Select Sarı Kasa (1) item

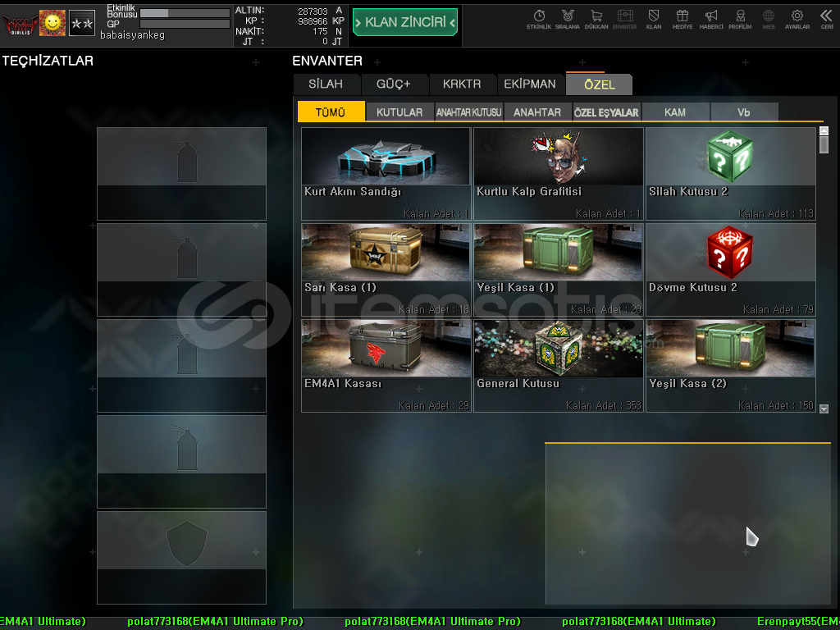(386, 269)
